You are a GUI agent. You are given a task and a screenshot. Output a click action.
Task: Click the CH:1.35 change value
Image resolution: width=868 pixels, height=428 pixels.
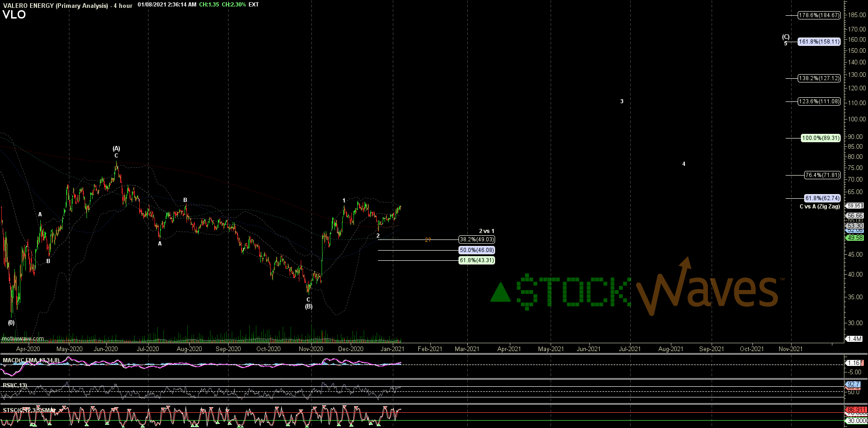pyautogui.click(x=209, y=5)
